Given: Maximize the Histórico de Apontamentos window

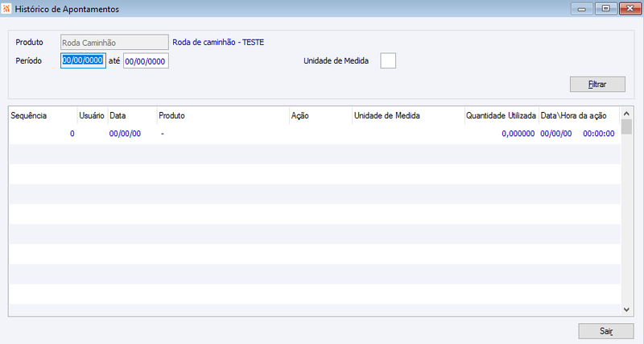Looking at the screenshot, I should (606, 9).
